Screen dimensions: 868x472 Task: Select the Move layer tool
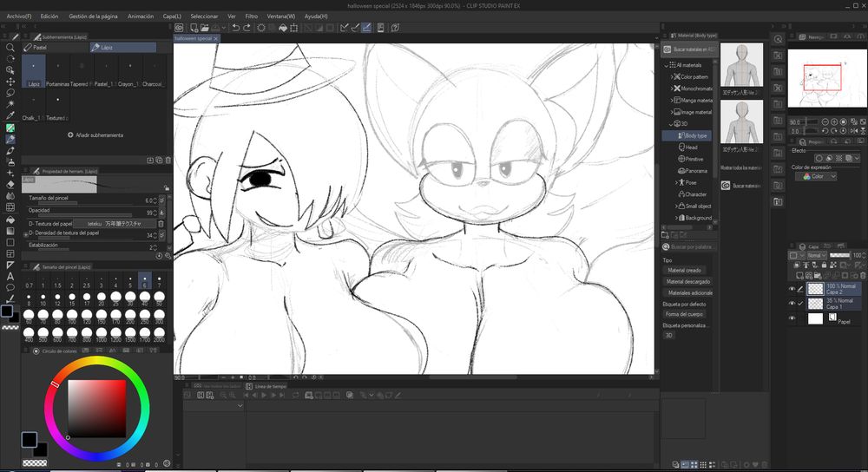[10, 82]
